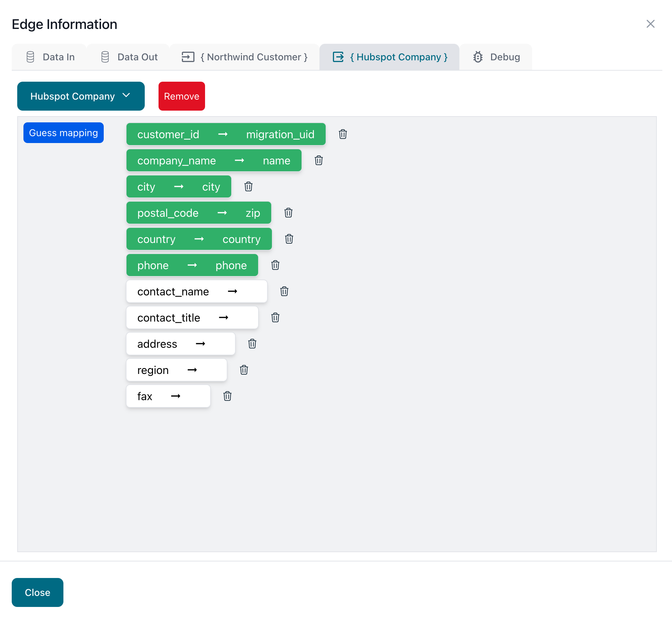Delete the fax mapping row
Screen dimensions: 672x619
point(227,396)
